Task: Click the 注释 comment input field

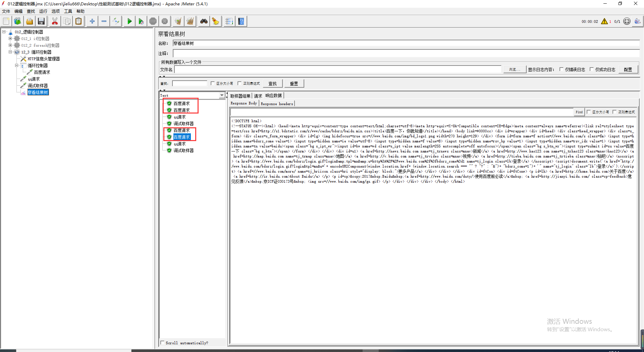Action: tap(406, 53)
